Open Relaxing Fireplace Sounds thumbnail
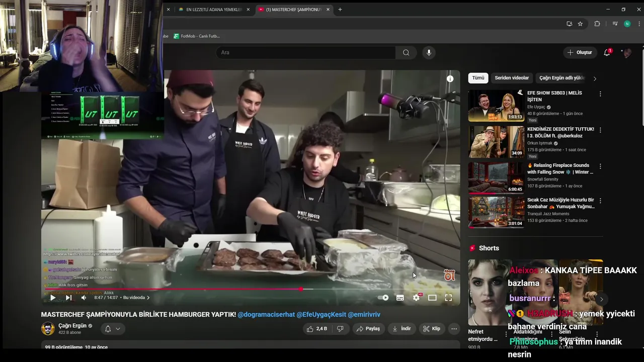 496,178
